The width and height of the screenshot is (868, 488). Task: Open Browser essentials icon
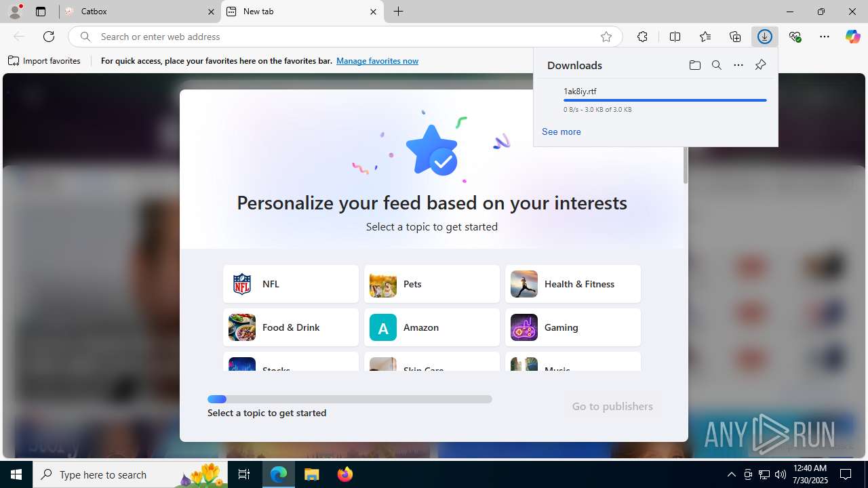point(795,37)
